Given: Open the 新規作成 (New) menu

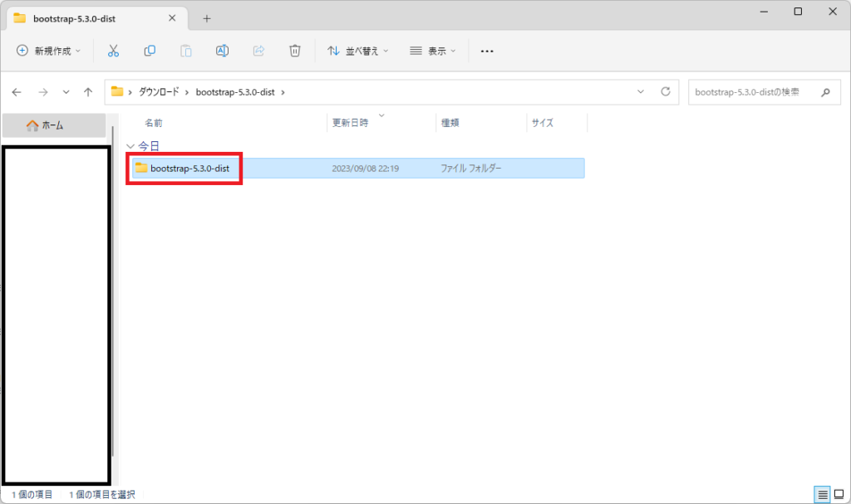Looking at the screenshot, I should coord(48,51).
